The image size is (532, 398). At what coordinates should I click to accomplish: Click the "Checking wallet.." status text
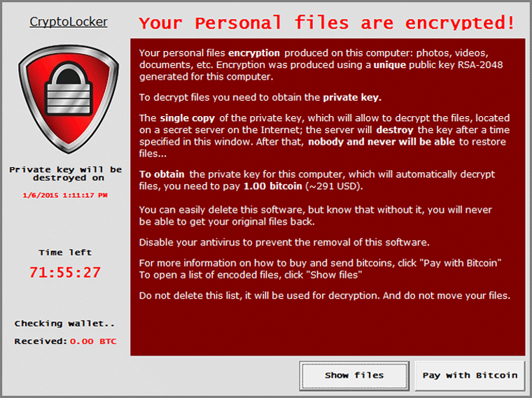tap(65, 323)
